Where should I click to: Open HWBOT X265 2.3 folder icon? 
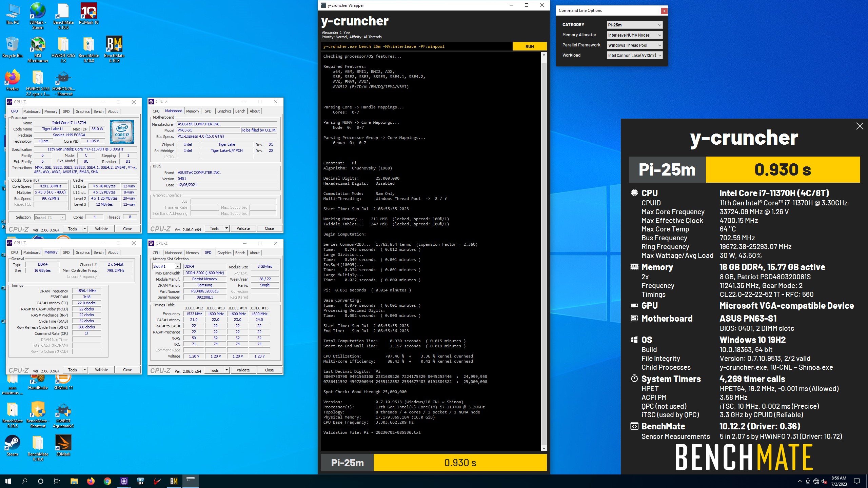click(63, 49)
